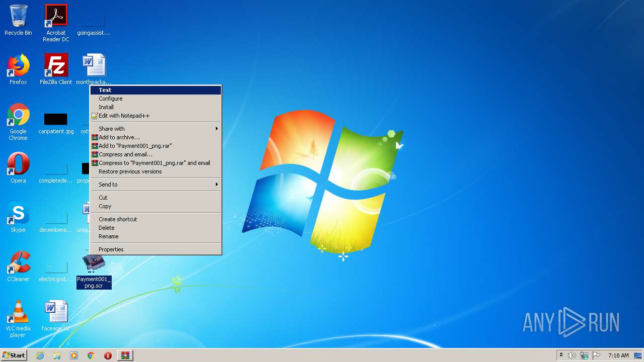Choose Copy in the context menu
The height and width of the screenshot is (362, 644).
[x=156, y=206]
